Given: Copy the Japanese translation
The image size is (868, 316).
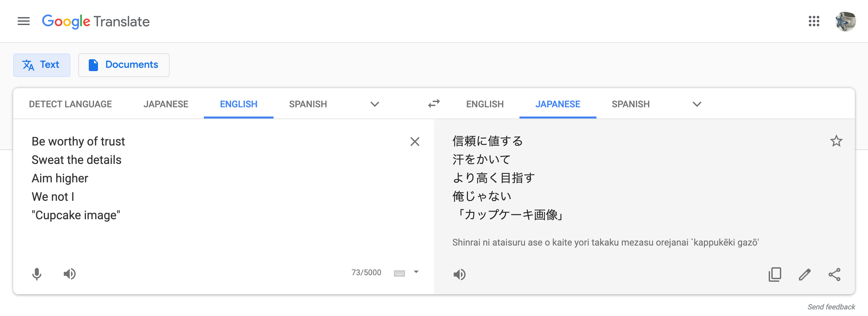Looking at the screenshot, I should coord(775,275).
